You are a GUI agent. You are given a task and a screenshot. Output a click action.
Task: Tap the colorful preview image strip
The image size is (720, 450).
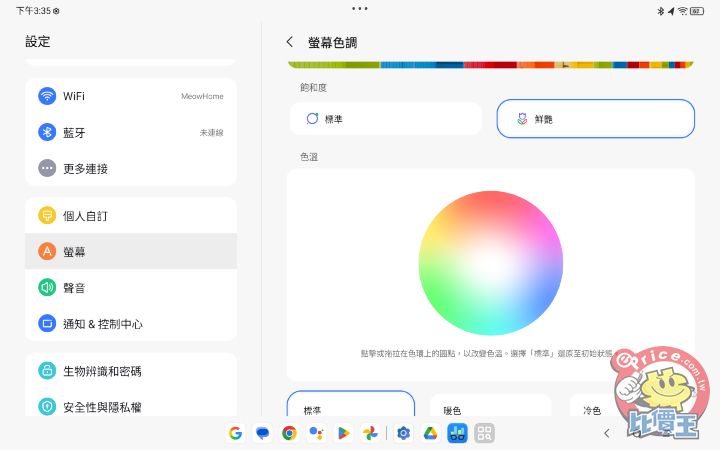point(490,65)
